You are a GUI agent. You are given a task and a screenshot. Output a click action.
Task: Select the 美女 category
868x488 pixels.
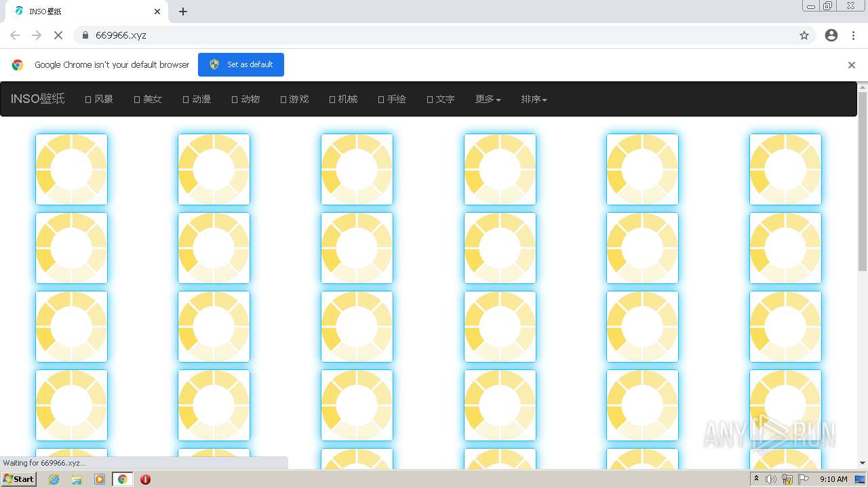point(148,99)
